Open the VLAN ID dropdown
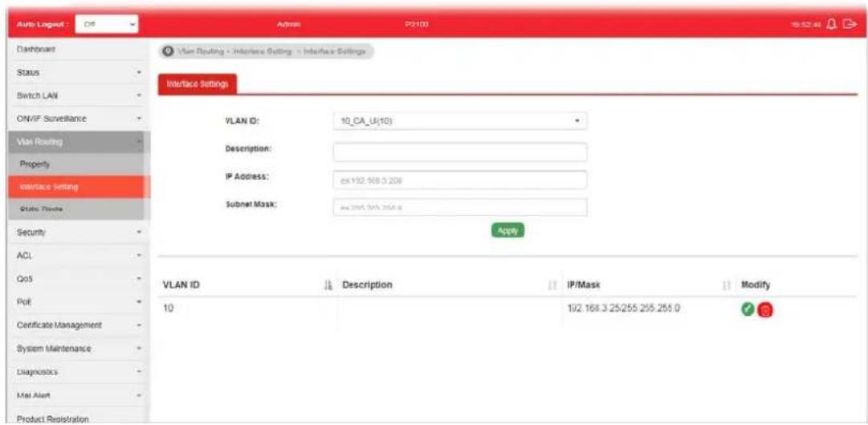Image resolution: width=868 pixels, height=425 pixels. pyautogui.click(x=459, y=121)
